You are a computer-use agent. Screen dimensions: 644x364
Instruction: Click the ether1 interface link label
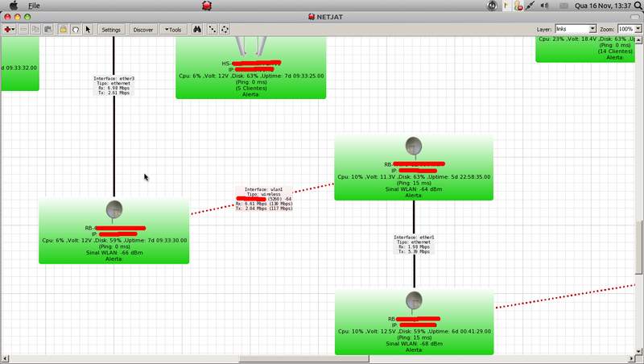(x=414, y=245)
